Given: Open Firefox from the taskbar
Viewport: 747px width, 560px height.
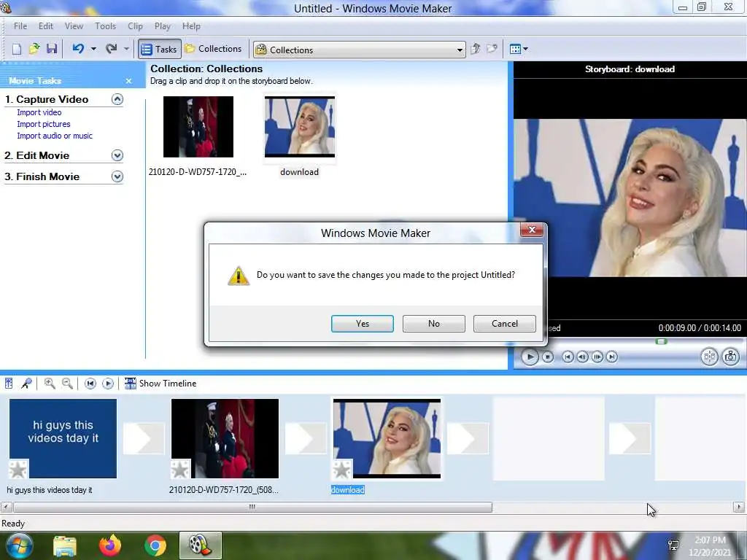Looking at the screenshot, I should [x=110, y=545].
